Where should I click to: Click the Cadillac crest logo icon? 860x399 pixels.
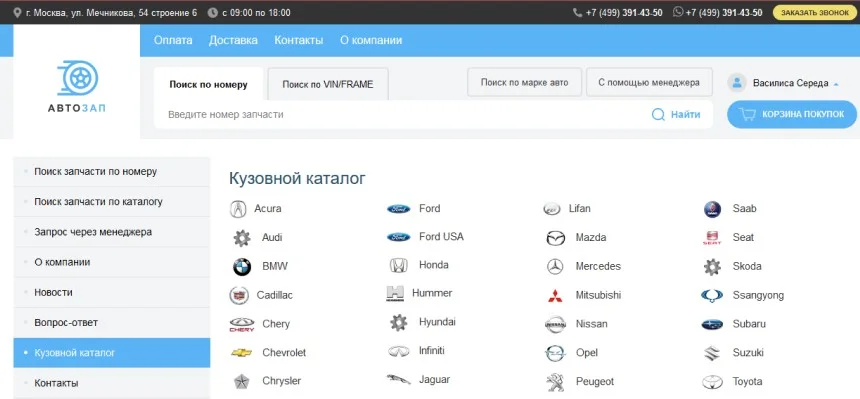click(x=239, y=295)
